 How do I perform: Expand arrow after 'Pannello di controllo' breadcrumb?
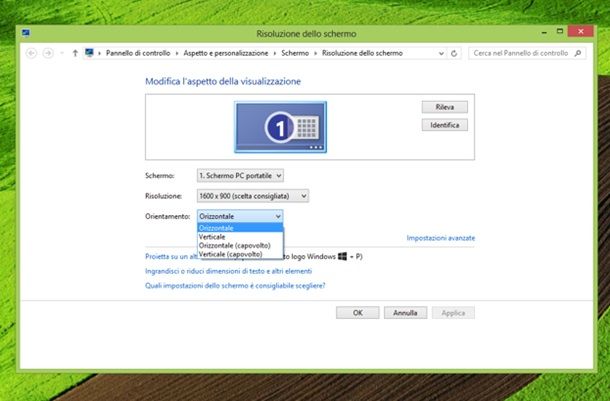177,53
